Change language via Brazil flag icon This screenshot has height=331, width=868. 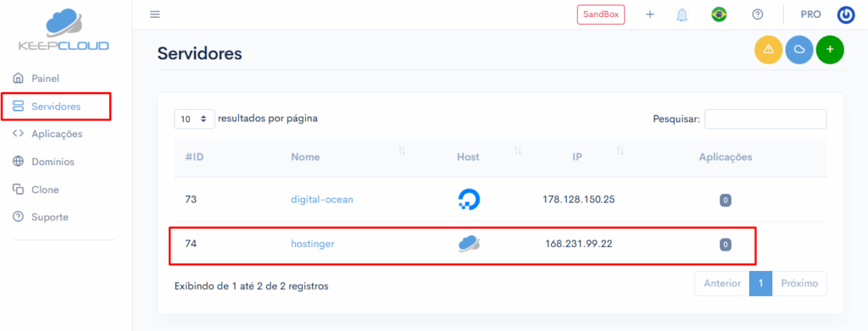[x=719, y=14]
